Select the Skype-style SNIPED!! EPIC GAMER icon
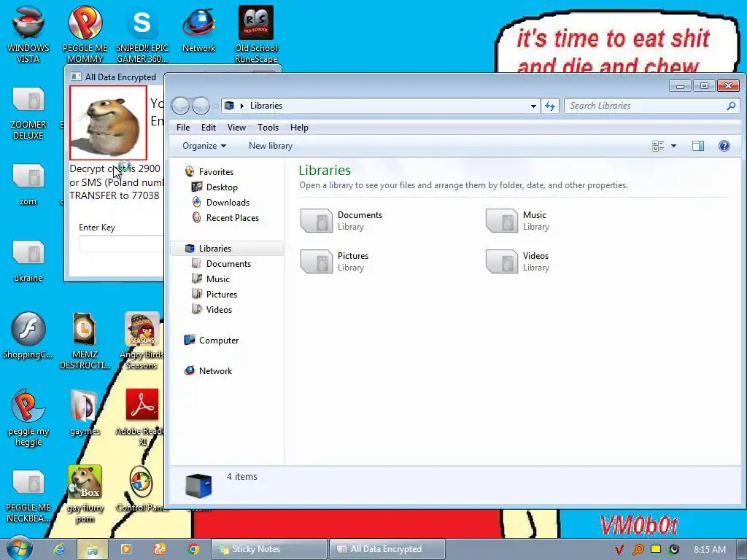The width and height of the screenshot is (747, 560). [x=142, y=34]
